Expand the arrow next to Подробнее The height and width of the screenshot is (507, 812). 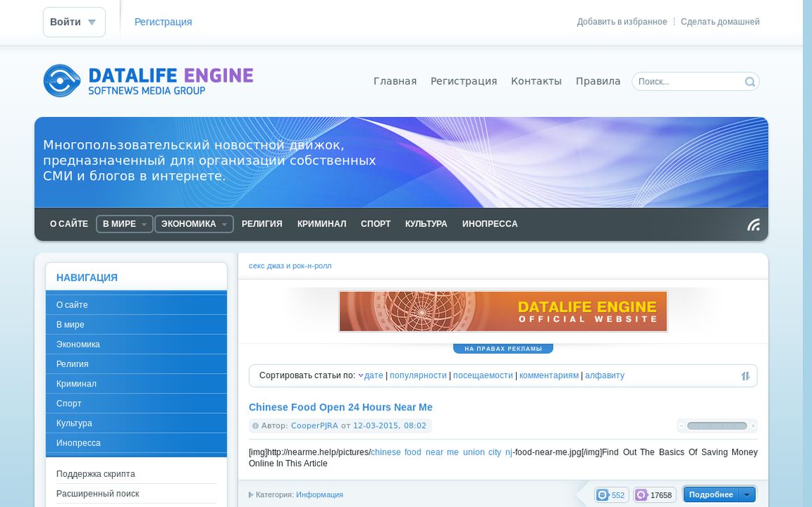747,495
